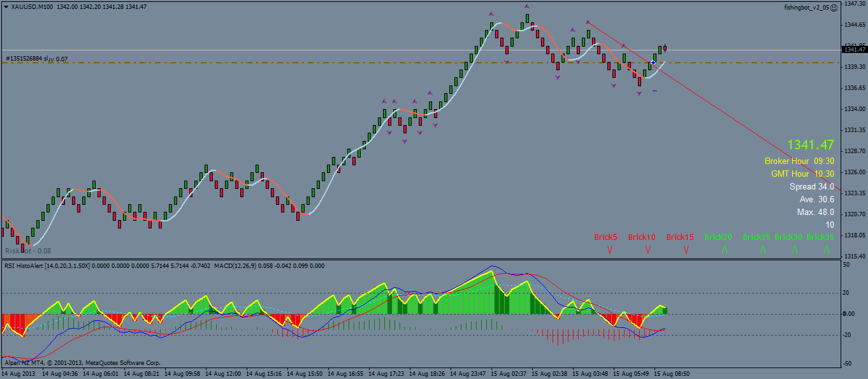Click the green Brick35 label
Viewport: 868px width, 379px height.
click(x=820, y=237)
